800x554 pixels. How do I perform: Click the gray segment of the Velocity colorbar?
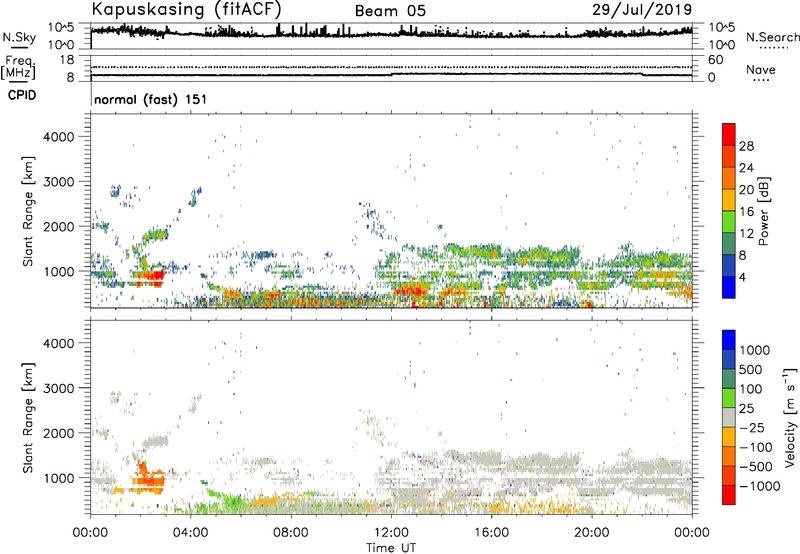coord(729,417)
